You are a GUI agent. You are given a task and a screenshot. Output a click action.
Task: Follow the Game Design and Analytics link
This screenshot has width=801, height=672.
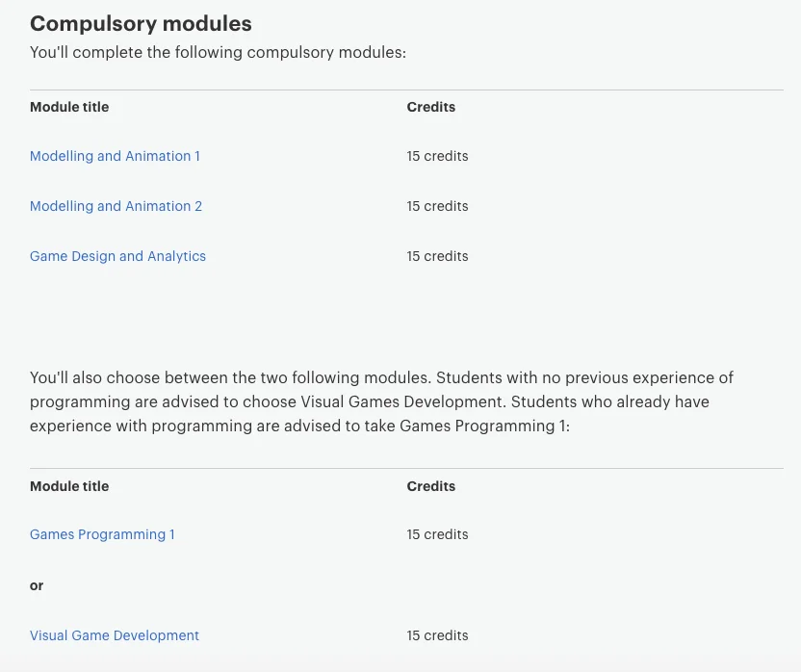coord(117,256)
